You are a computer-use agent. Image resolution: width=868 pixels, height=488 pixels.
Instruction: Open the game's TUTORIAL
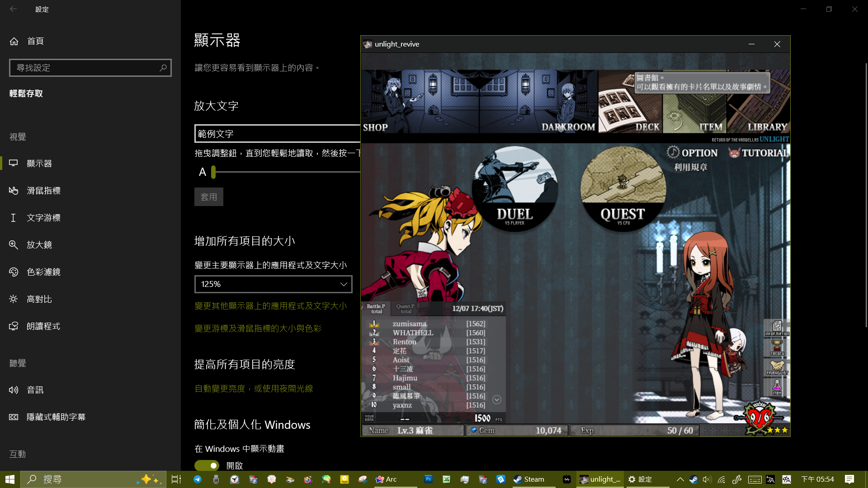click(758, 153)
